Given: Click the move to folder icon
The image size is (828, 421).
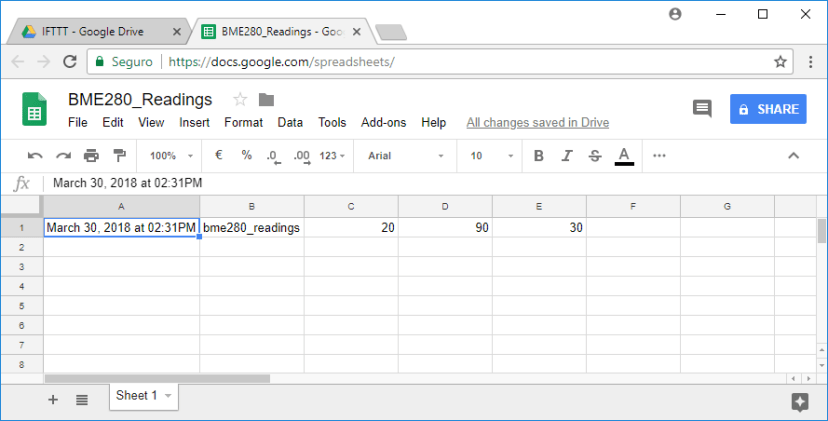Looking at the screenshot, I should coord(266,99).
